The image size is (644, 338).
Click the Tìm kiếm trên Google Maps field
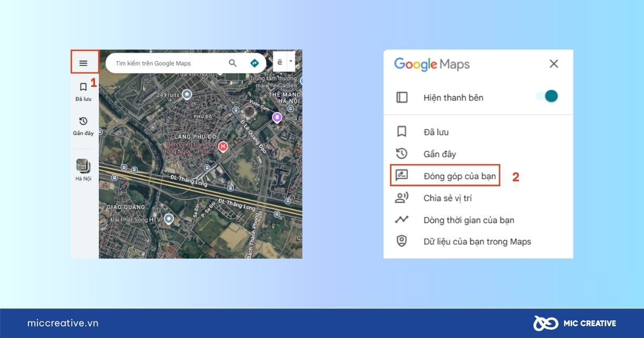pos(186,63)
